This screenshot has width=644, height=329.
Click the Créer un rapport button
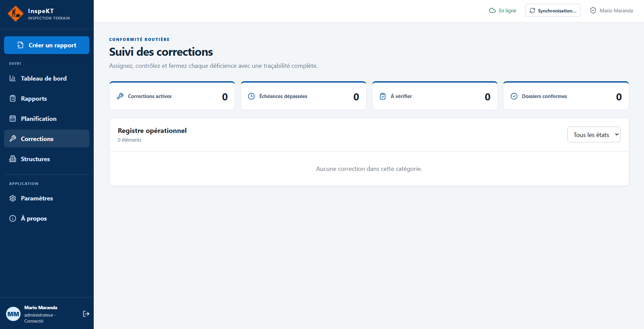pos(47,45)
